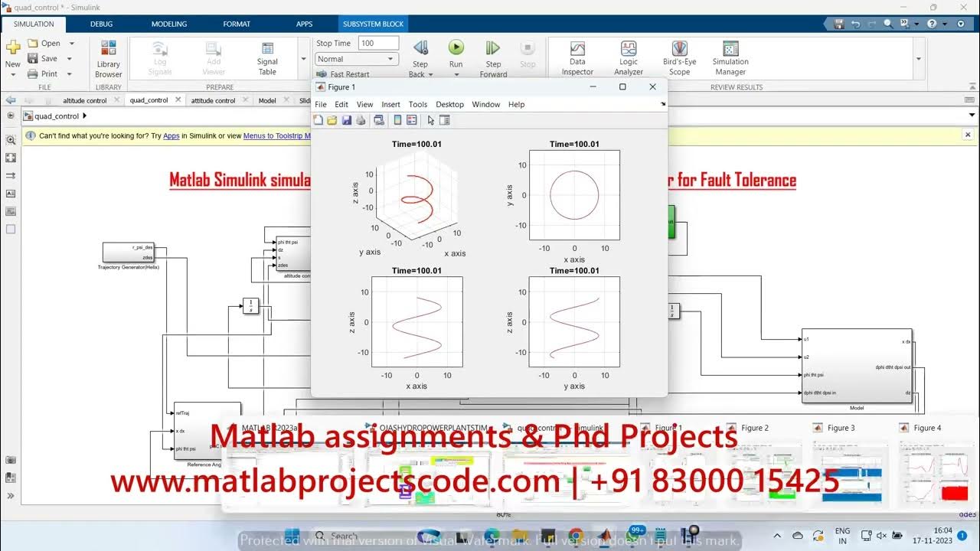
Task: Open the Desktop menu in Figure 1
Action: (450, 104)
